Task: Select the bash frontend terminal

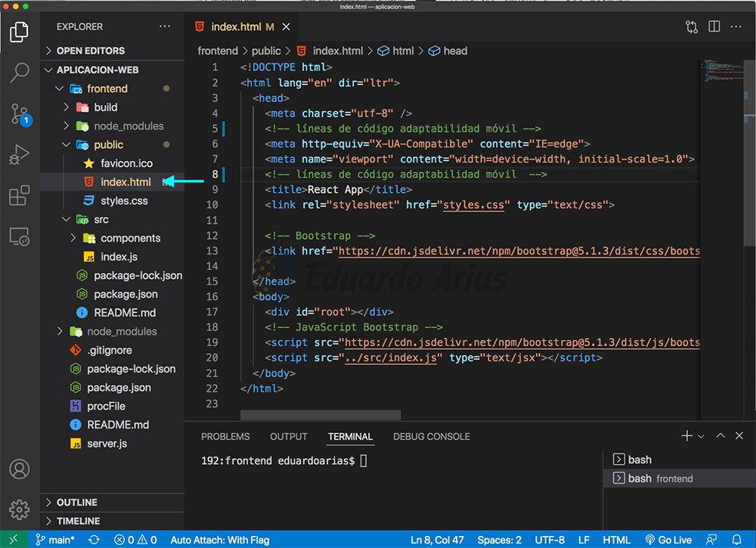Action: point(680,478)
